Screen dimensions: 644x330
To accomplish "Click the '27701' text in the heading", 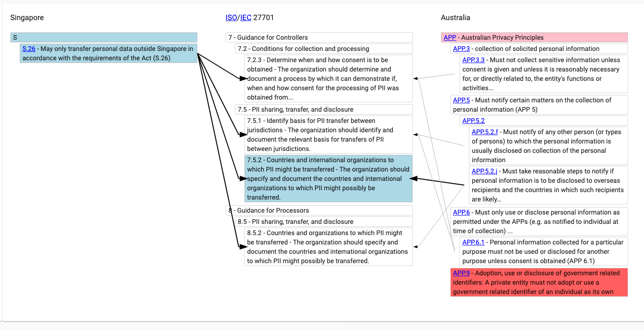I will click(263, 18).
